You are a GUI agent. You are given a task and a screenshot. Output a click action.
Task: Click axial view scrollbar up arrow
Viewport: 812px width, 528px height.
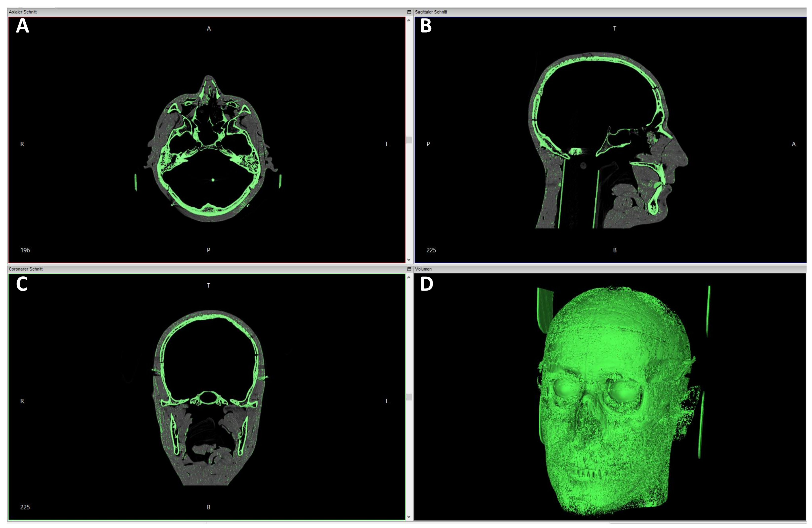pyautogui.click(x=409, y=20)
